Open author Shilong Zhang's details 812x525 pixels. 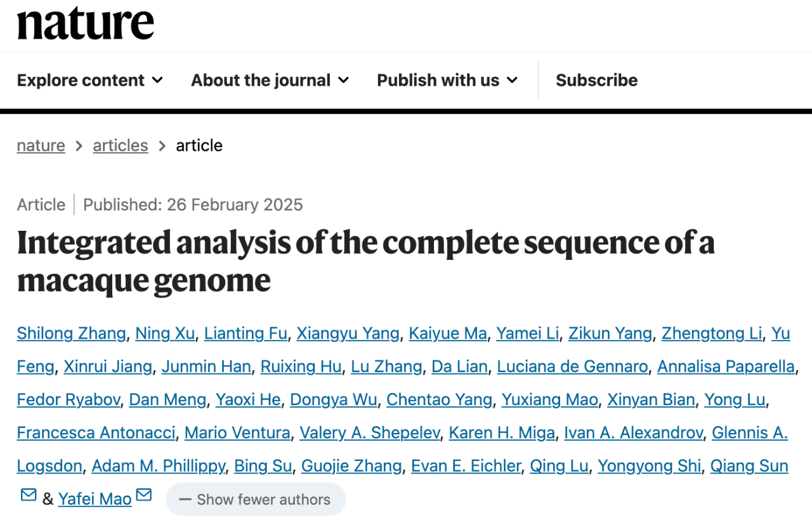[72, 334]
